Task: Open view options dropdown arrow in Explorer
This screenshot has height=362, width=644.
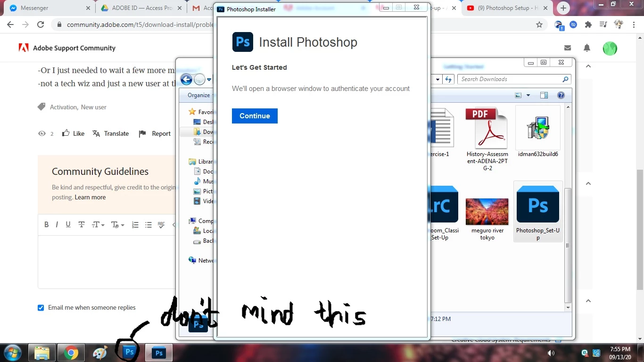Action: [x=528, y=95]
